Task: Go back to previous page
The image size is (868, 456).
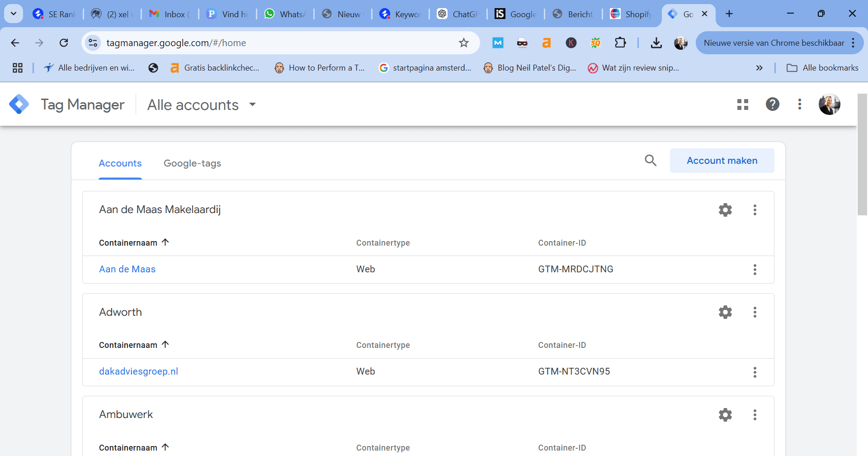Action: (15, 43)
